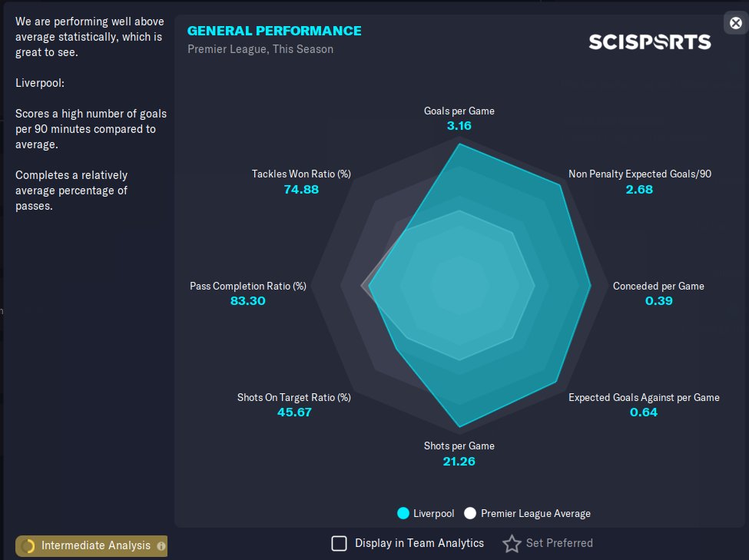Screen dimensions: 749x560
Task: Click the center of the radar chart
Action: pyautogui.click(x=459, y=286)
